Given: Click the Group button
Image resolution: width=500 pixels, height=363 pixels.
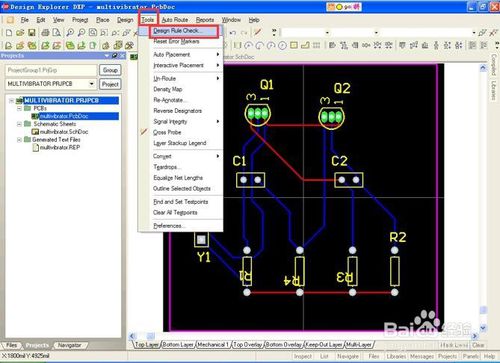Looking at the screenshot, I should (x=110, y=70).
